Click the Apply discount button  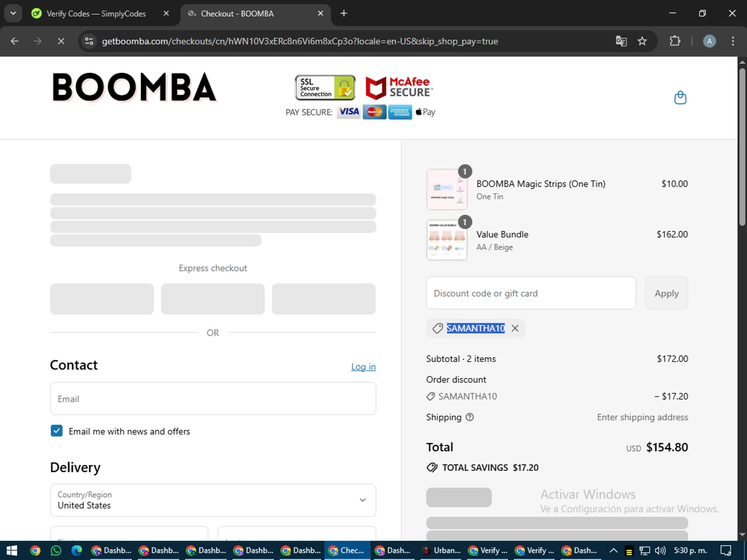667,293
